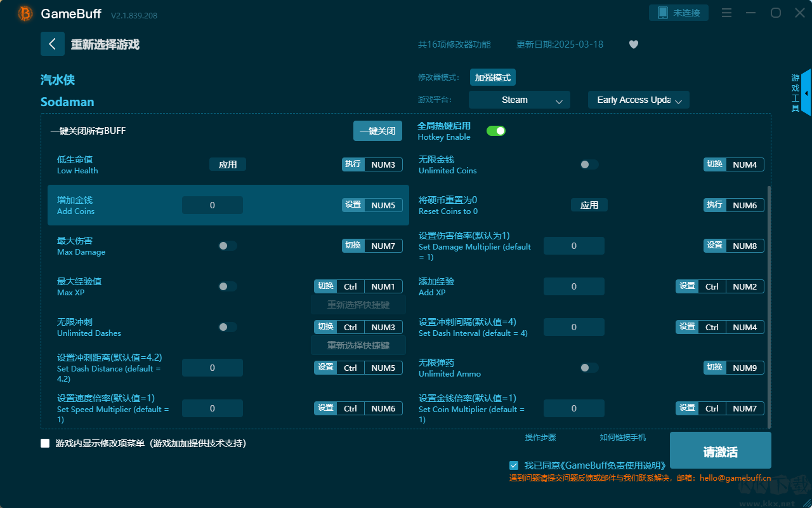Apply Low Health with its 应用 button
Screen dimensions: 812x508
click(228, 164)
